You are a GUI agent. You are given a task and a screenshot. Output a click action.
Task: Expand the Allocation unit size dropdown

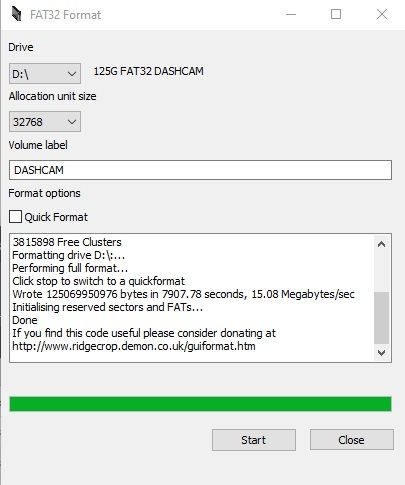click(45, 122)
